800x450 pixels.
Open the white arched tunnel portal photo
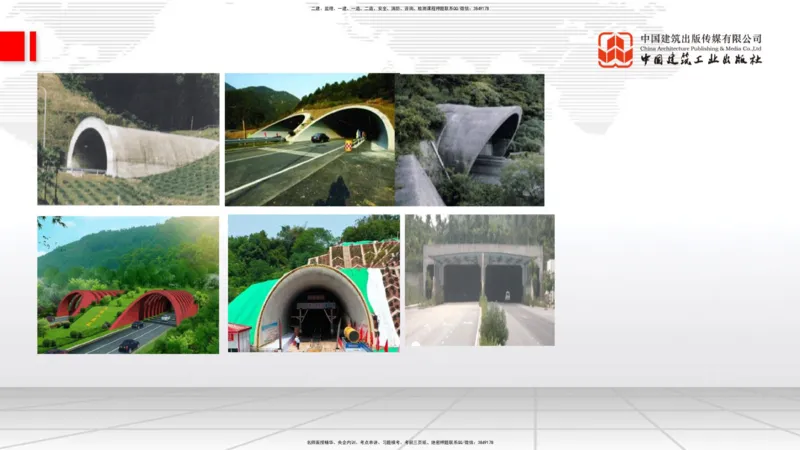[x=128, y=139]
